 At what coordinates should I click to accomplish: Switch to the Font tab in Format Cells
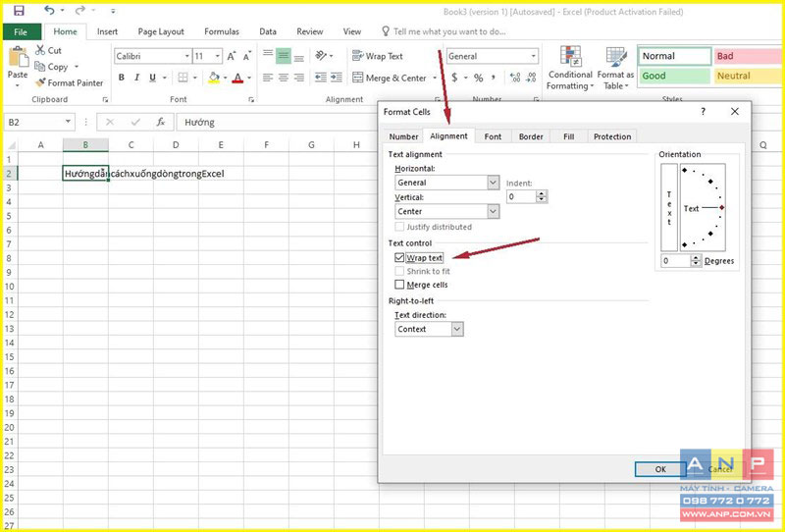(493, 136)
